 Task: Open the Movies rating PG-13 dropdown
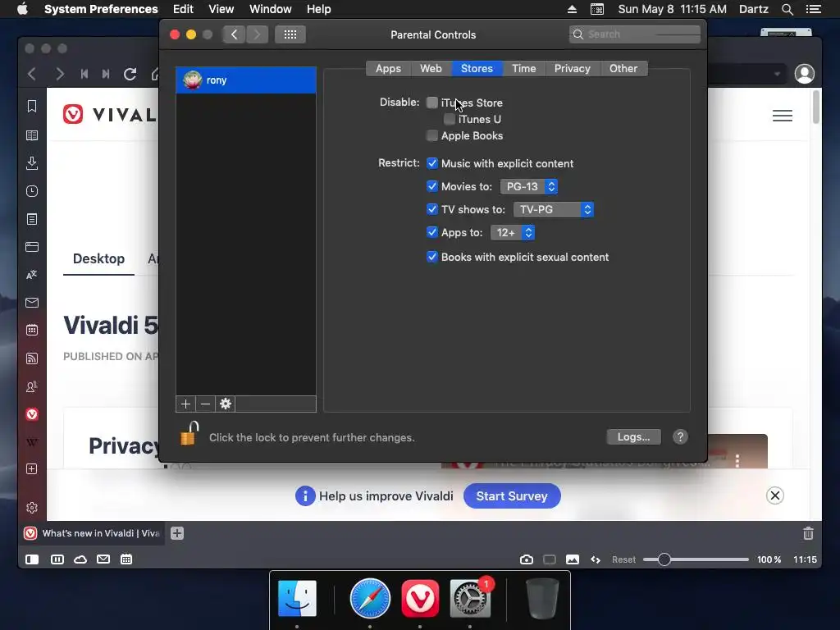pyautogui.click(x=529, y=186)
